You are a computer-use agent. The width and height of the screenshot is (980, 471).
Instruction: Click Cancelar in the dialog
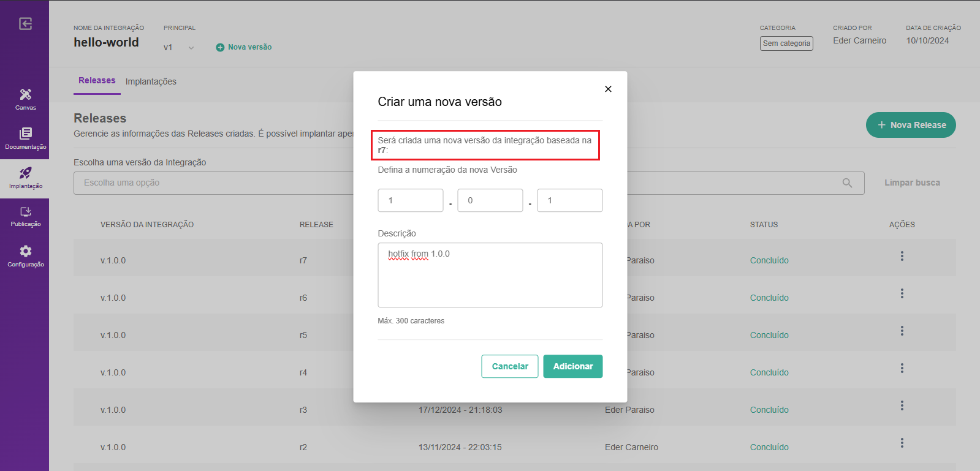pyautogui.click(x=509, y=366)
